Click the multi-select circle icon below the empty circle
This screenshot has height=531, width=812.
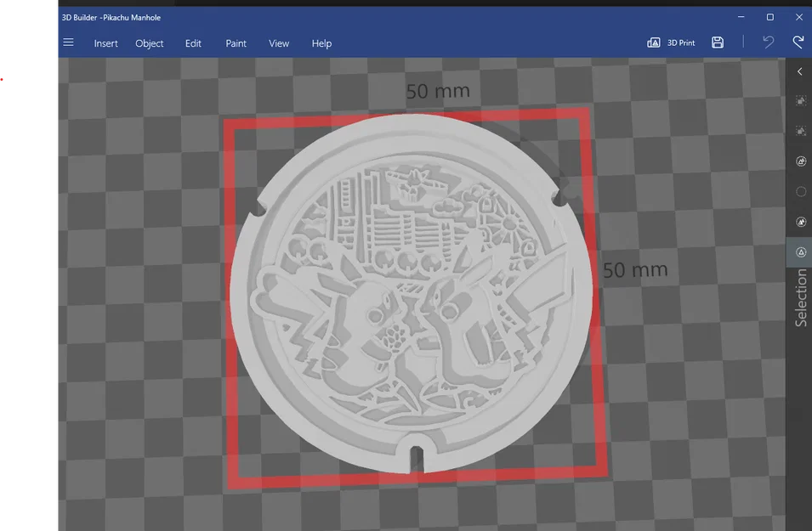pos(801,222)
